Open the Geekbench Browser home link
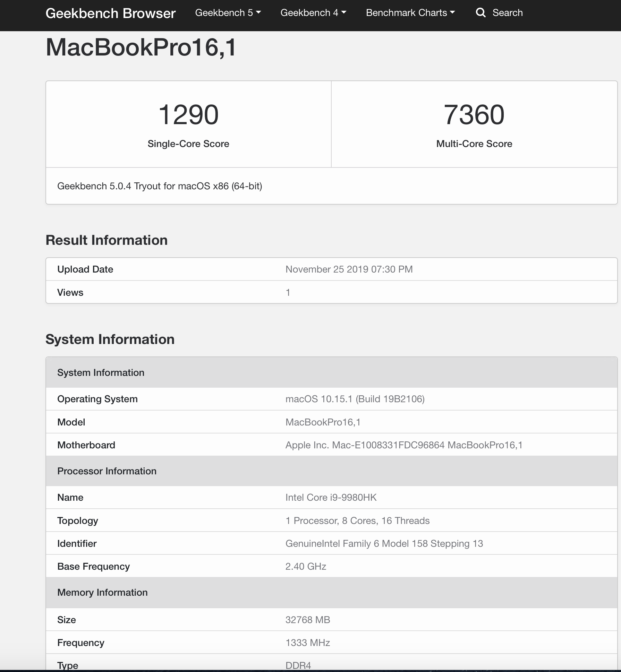The height and width of the screenshot is (672, 621). point(111,13)
